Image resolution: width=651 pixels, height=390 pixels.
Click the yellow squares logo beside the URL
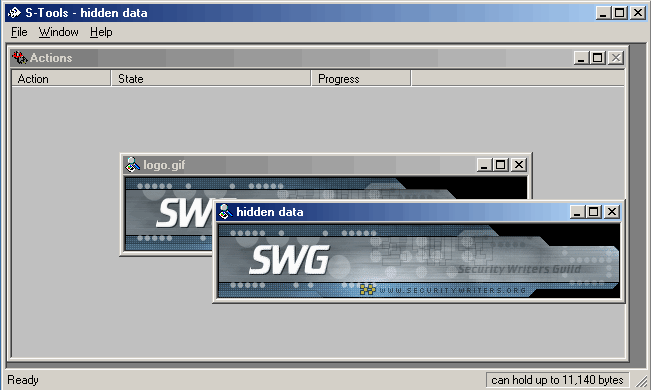[367, 289]
